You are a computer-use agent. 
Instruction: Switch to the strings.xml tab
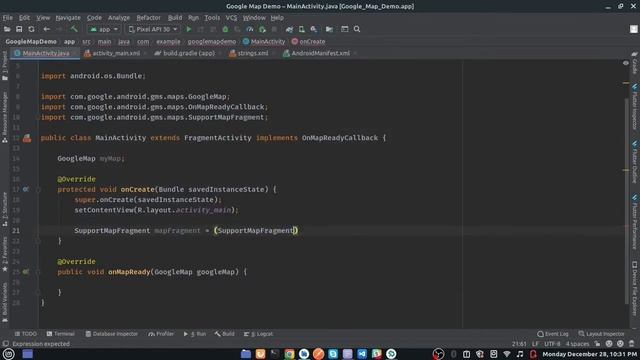point(249,53)
